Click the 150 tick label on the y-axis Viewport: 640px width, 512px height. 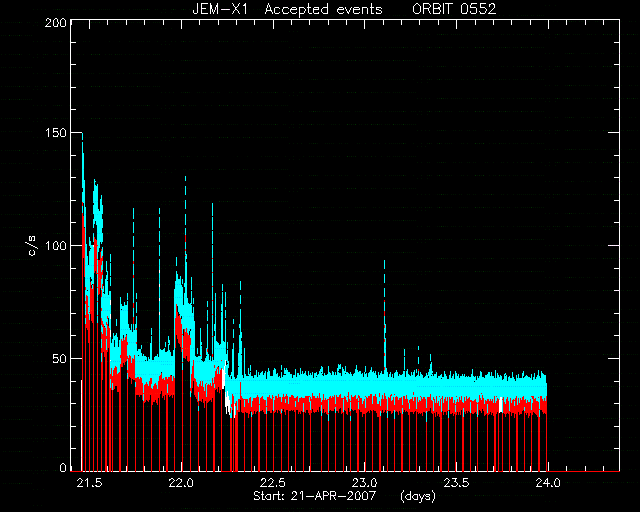click(x=56, y=133)
